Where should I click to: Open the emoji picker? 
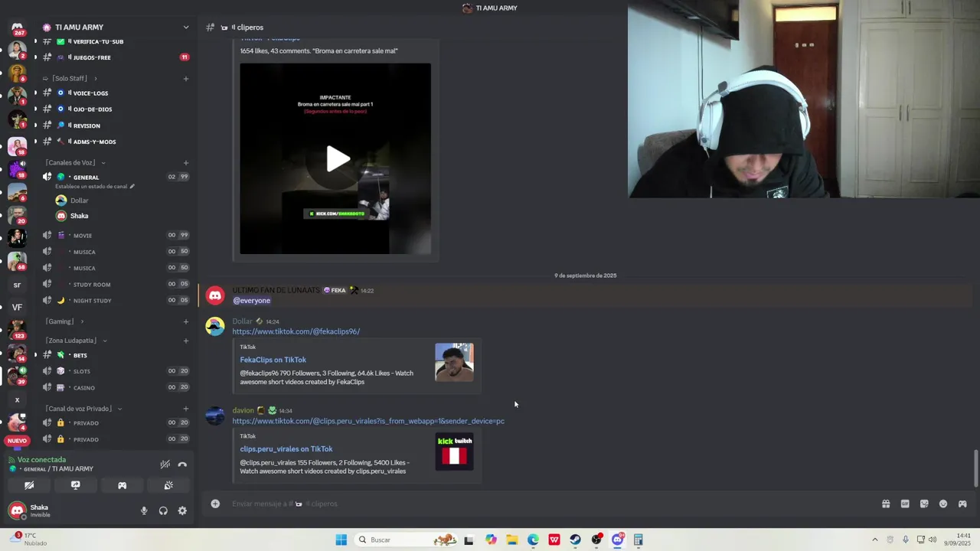pyautogui.click(x=943, y=504)
